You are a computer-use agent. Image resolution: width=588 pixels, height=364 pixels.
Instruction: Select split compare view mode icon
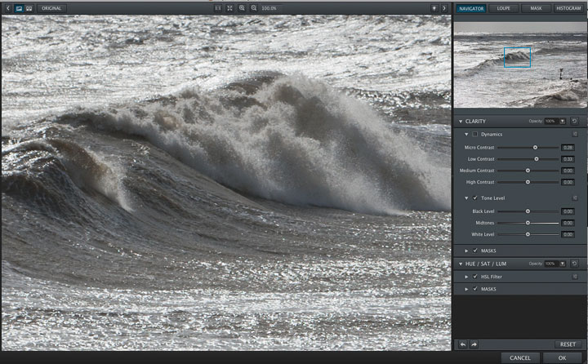coord(29,8)
